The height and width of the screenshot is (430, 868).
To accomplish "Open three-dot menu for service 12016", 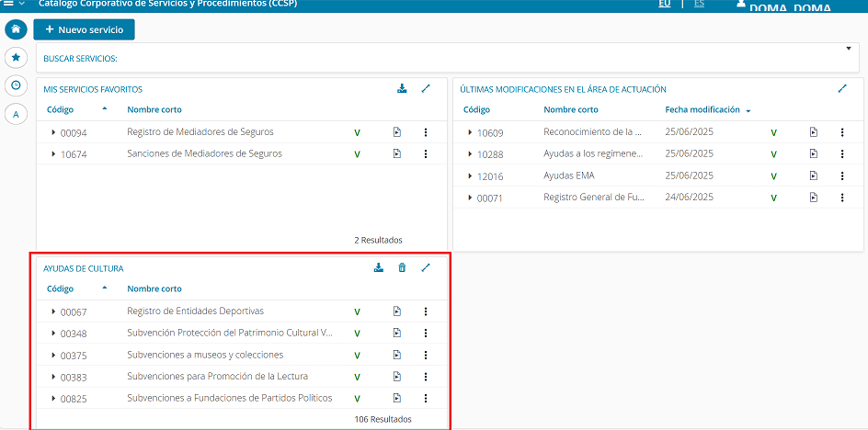I will [842, 175].
